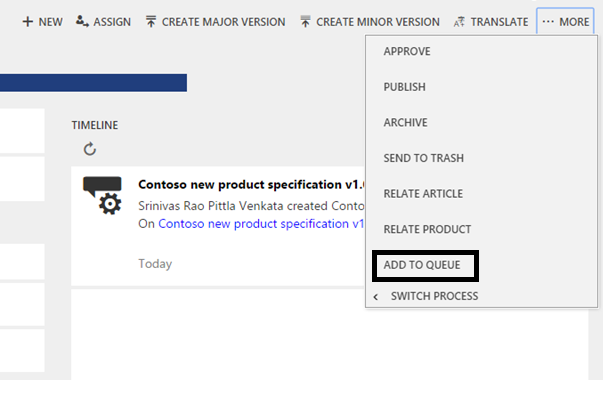
Task: Open the SWITCH PROCESS submenu label
Action: click(x=435, y=296)
